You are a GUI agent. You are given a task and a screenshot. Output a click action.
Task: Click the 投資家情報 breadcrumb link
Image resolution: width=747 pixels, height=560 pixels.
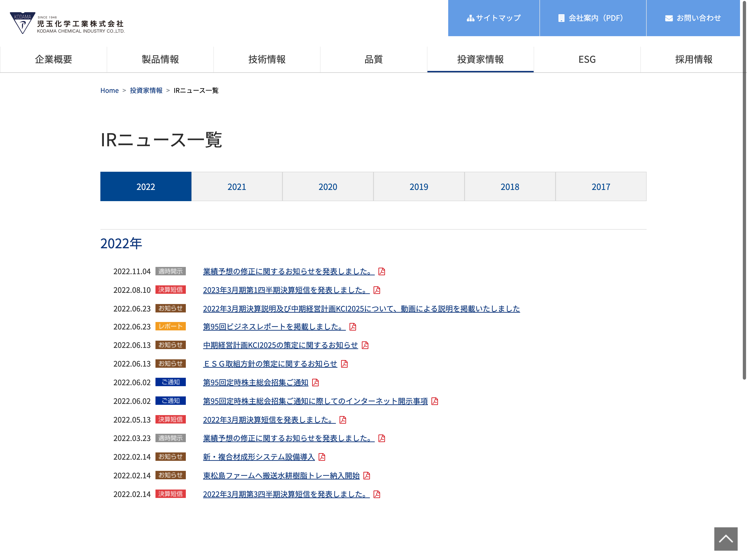[146, 91]
